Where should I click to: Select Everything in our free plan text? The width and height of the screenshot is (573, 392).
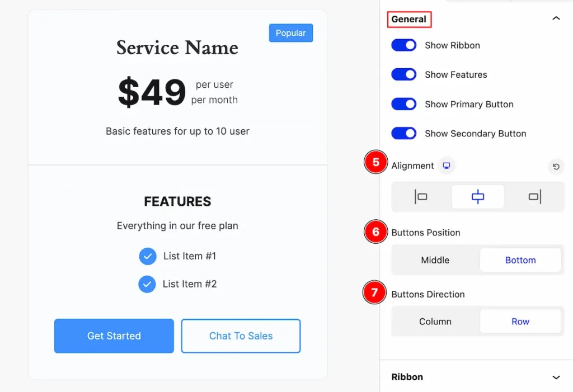click(177, 226)
